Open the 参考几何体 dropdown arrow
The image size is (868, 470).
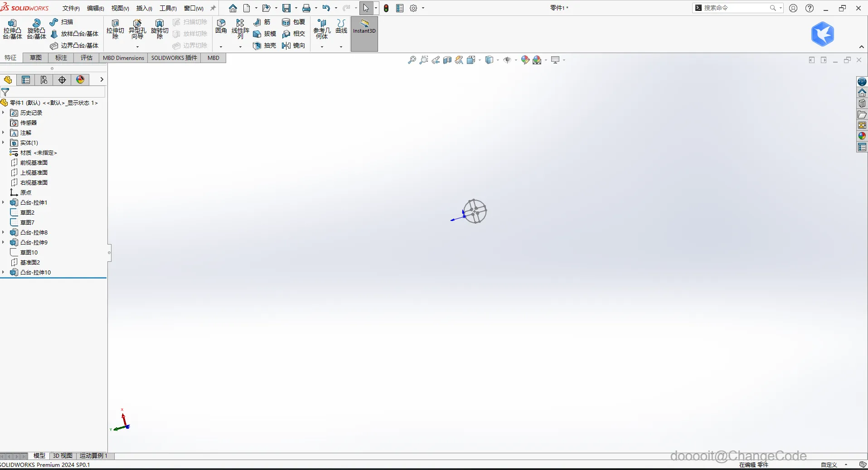coord(322,46)
